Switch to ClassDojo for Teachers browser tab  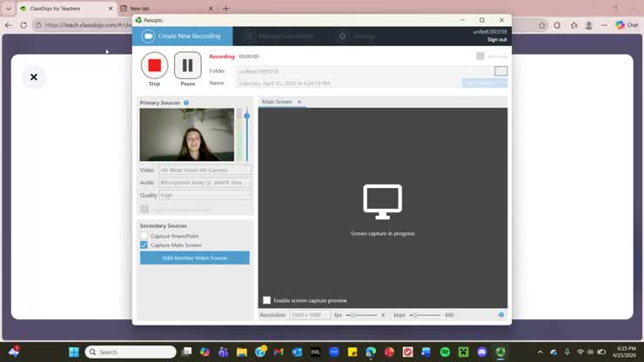coord(66,9)
